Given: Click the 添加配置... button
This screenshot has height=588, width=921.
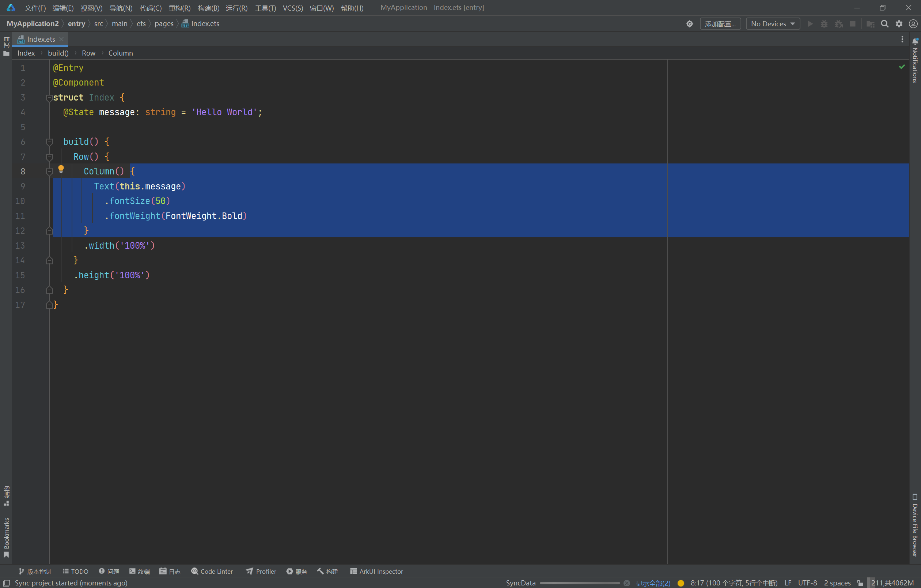Looking at the screenshot, I should [x=720, y=24].
